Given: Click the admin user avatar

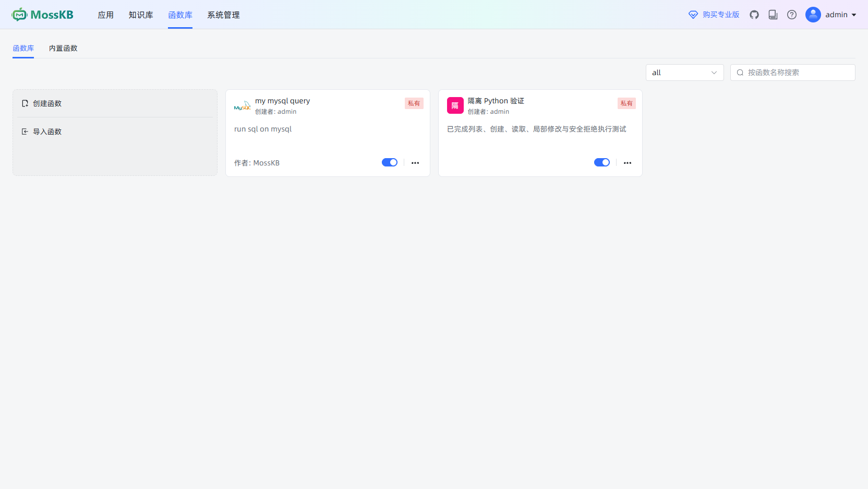Looking at the screenshot, I should [813, 15].
